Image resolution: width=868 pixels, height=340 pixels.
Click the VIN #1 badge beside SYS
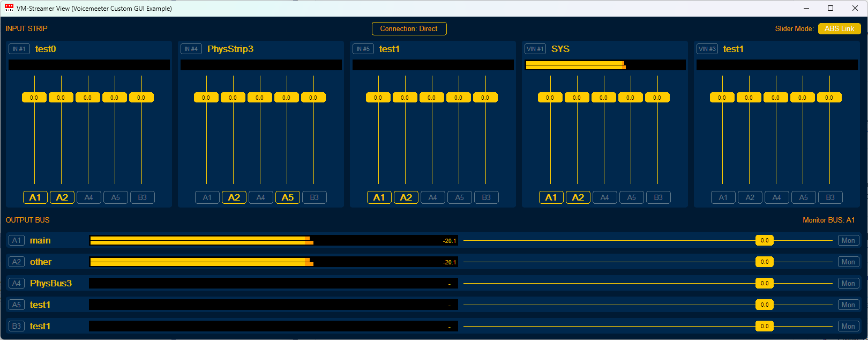(535, 49)
